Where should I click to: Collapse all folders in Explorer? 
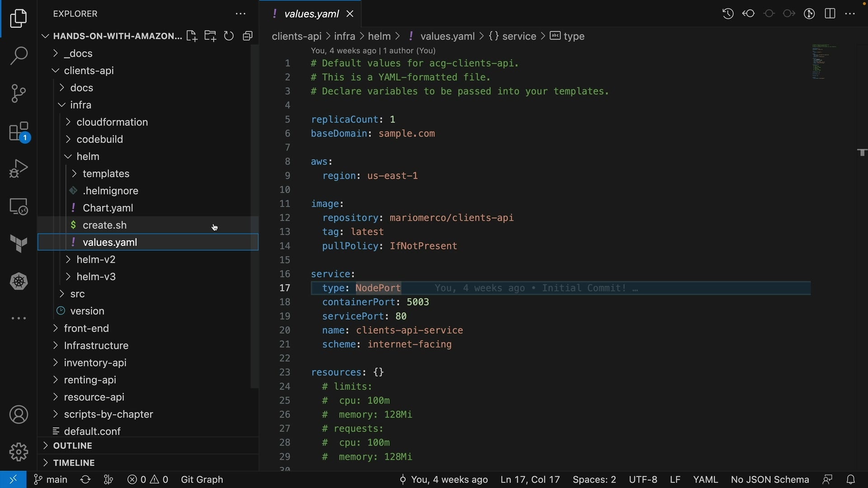pyautogui.click(x=248, y=36)
